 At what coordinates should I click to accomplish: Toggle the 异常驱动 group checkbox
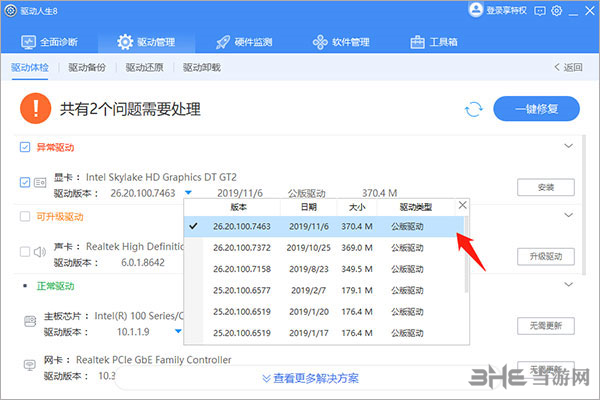pyautogui.click(x=25, y=147)
